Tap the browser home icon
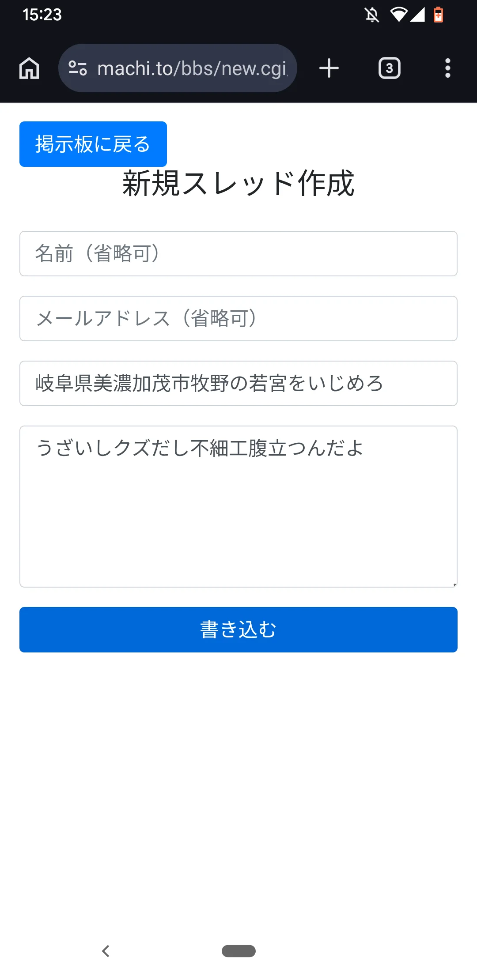 pyautogui.click(x=29, y=68)
